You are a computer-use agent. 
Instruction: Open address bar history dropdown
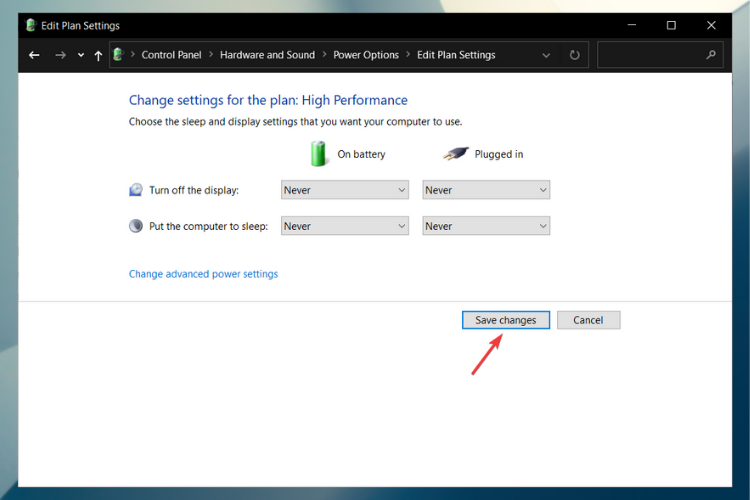click(546, 56)
